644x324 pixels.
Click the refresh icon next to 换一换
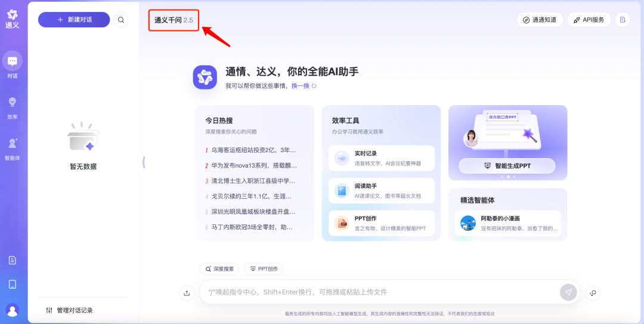314,86
